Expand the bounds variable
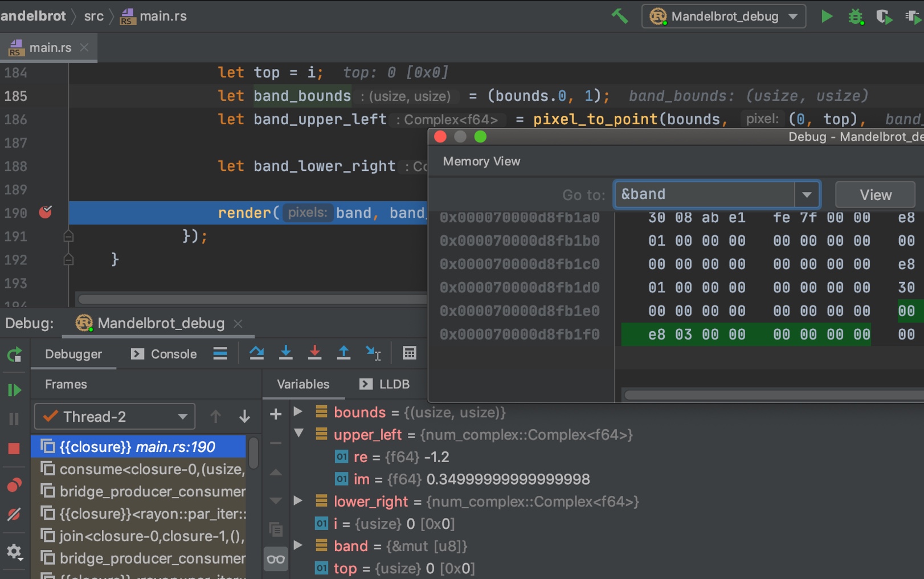 [x=297, y=412]
